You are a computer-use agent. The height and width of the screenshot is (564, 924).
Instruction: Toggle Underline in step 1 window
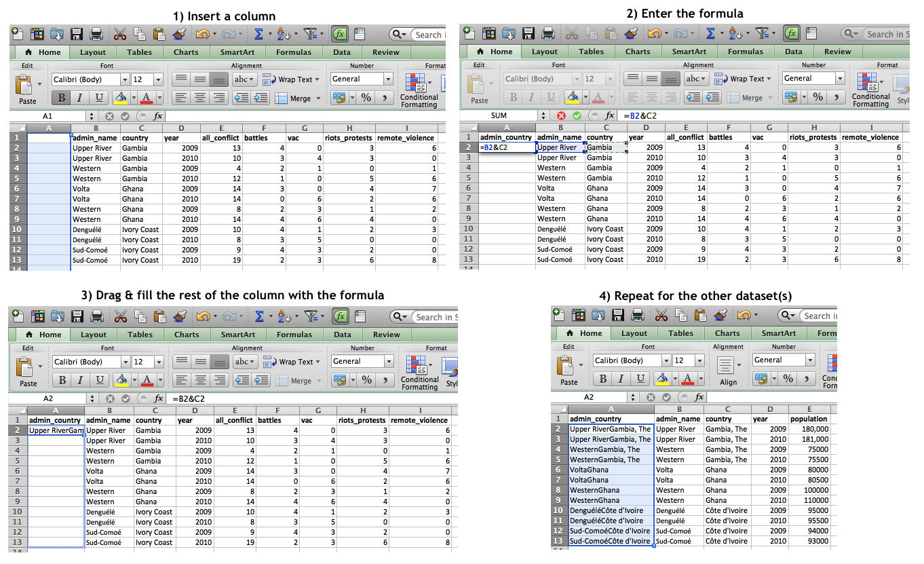[x=99, y=98]
